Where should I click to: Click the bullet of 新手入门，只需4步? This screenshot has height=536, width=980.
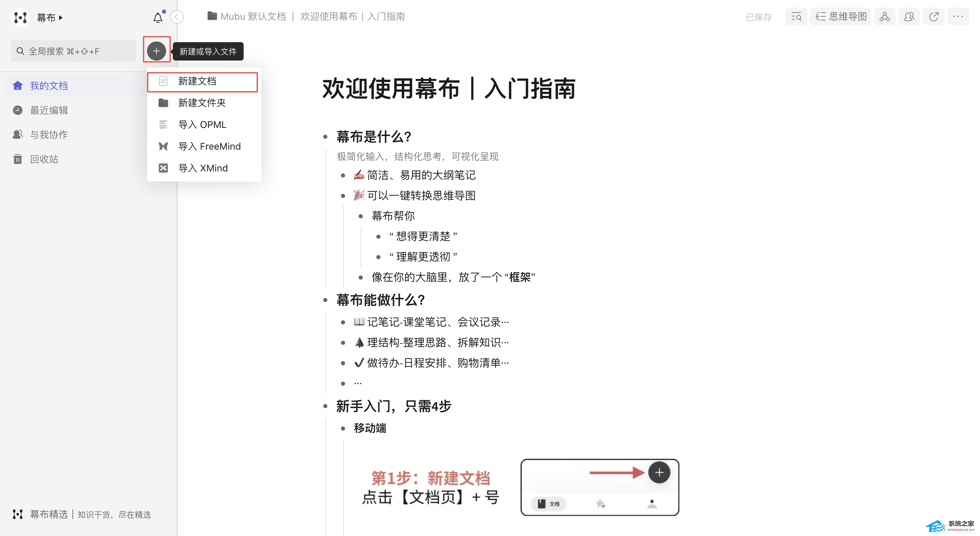(325, 406)
